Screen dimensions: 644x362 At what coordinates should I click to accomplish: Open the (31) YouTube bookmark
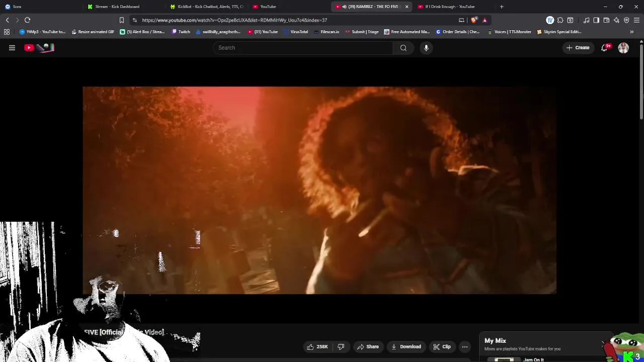[x=263, y=32]
